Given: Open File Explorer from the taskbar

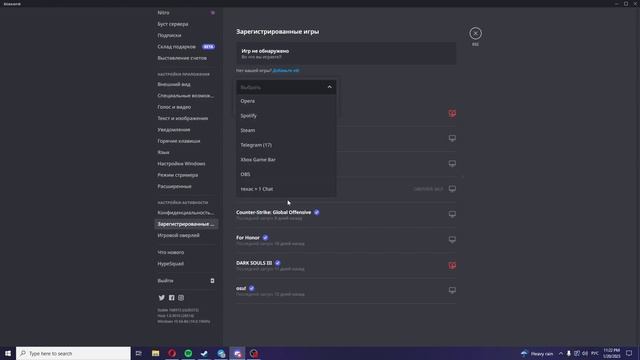Looking at the screenshot, I should click(156, 353).
